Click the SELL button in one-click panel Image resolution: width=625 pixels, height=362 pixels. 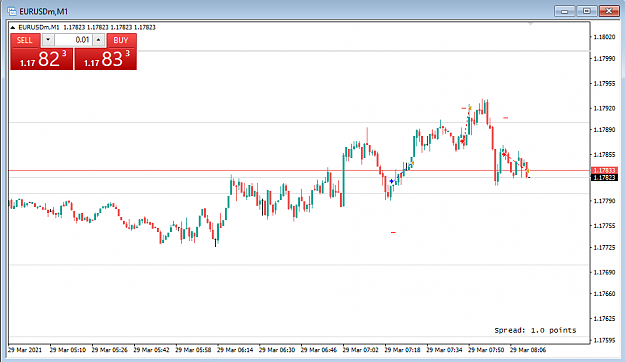[26, 40]
